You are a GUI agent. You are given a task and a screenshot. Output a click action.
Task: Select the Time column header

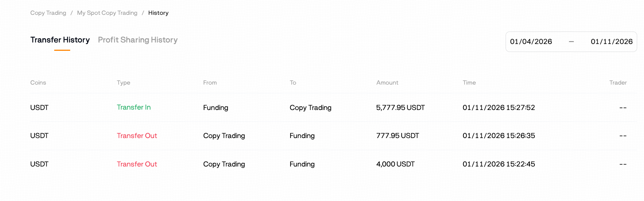pos(469,83)
